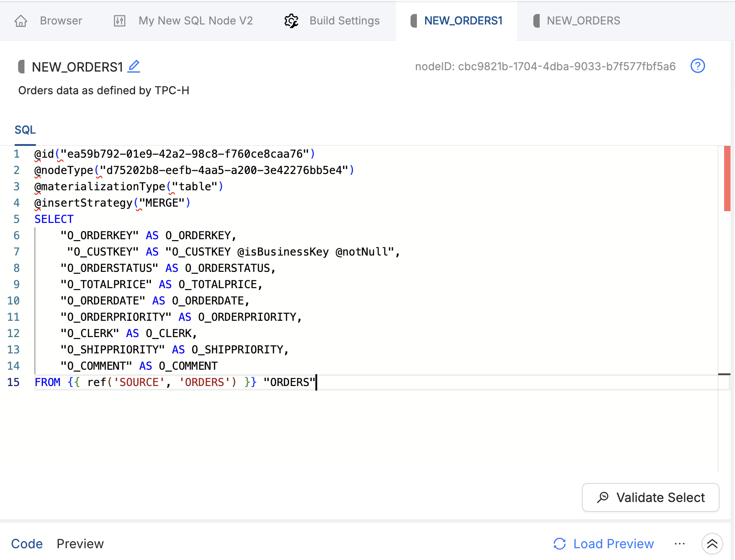The height and width of the screenshot is (560, 735).
Task: Click the pencil icon to rename NEW_ORDERS1
Action: tap(134, 67)
